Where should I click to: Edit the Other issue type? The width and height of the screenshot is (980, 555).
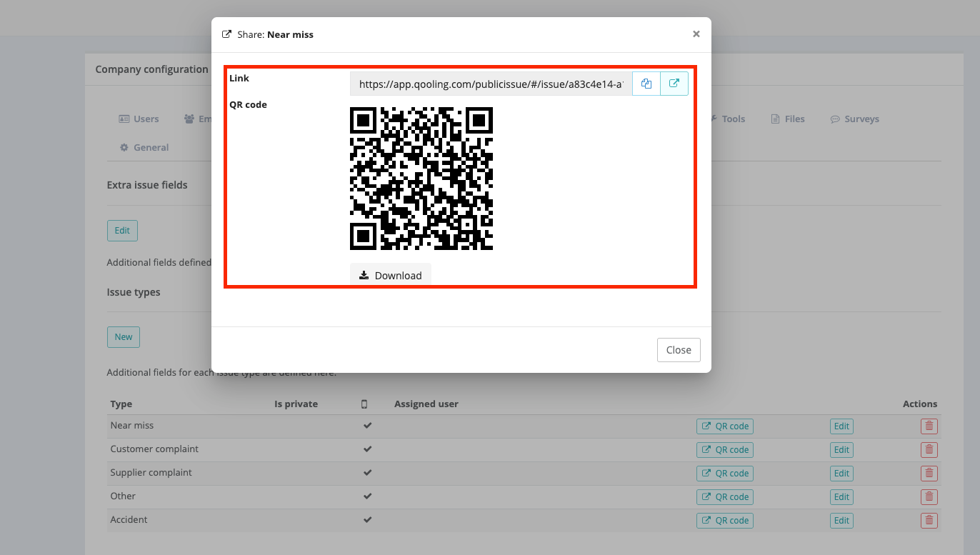(841, 497)
